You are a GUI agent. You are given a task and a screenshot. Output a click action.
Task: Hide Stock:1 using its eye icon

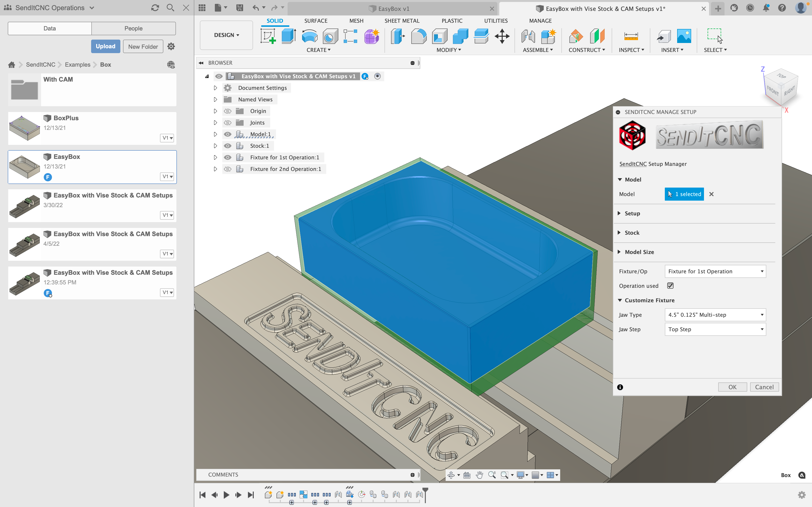click(227, 146)
